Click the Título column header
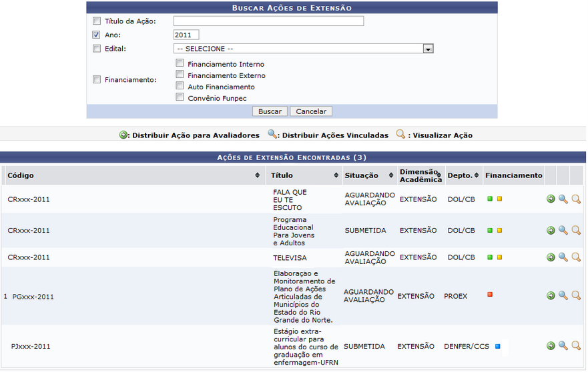 [282, 175]
